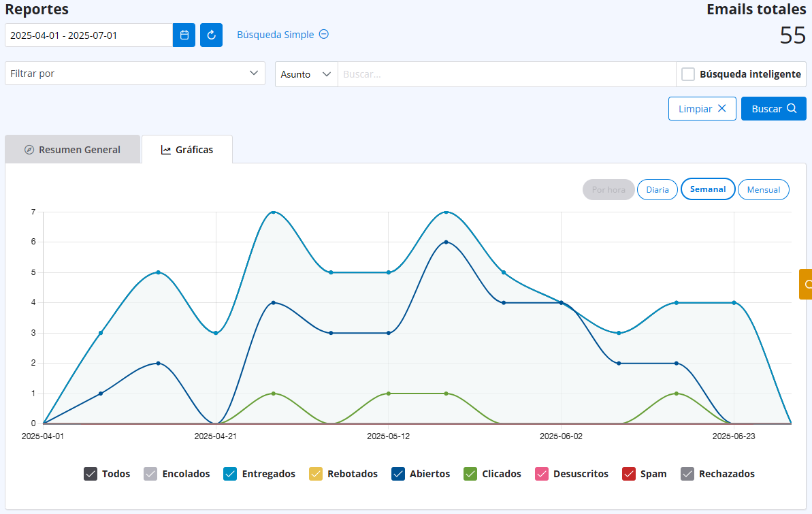Click the 2025-06-02 axis label
812x514 pixels.
click(x=561, y=436)
